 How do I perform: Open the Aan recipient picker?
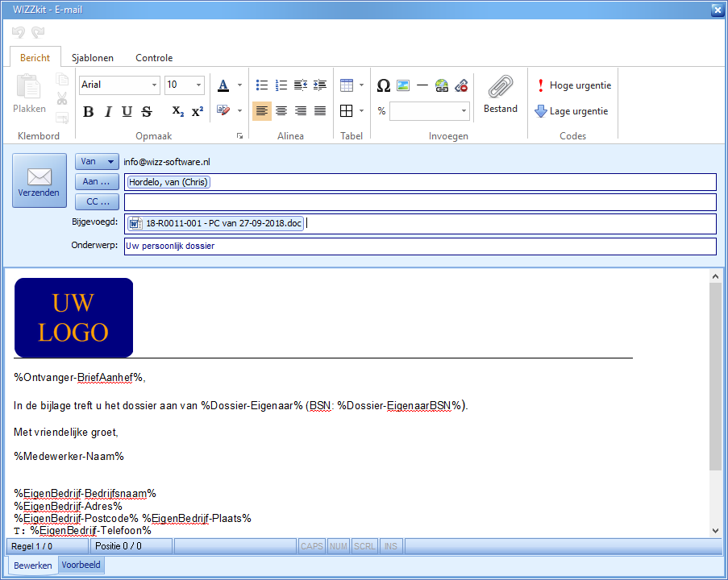tap(96, 181)
